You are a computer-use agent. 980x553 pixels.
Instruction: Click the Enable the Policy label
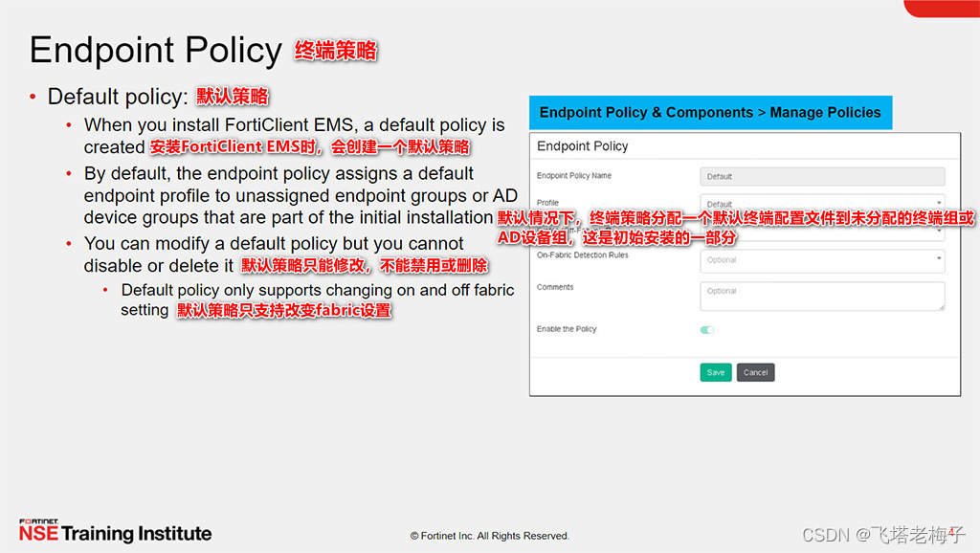coord(567,329)
